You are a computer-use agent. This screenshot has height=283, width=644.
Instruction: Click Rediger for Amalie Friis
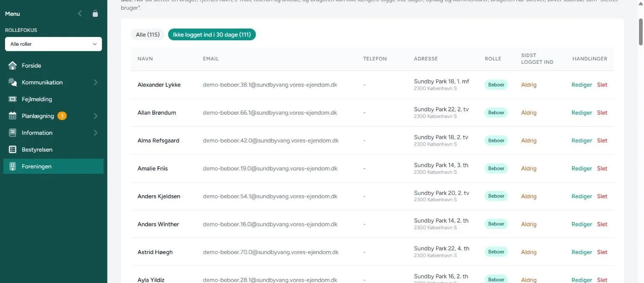point(582,168)
